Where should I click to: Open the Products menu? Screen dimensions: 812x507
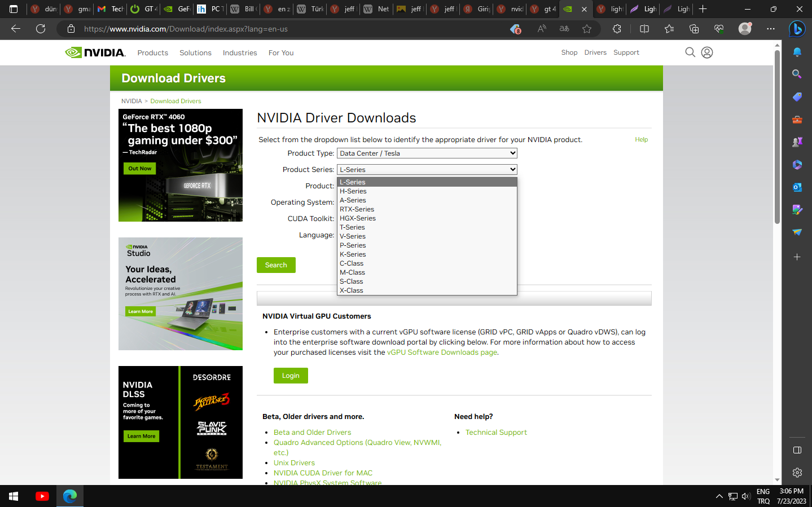point(152,52)
